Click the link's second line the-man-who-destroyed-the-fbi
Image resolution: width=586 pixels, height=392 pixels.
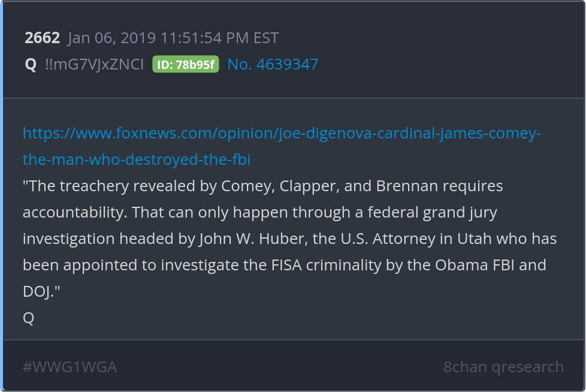tap(137, 159)
